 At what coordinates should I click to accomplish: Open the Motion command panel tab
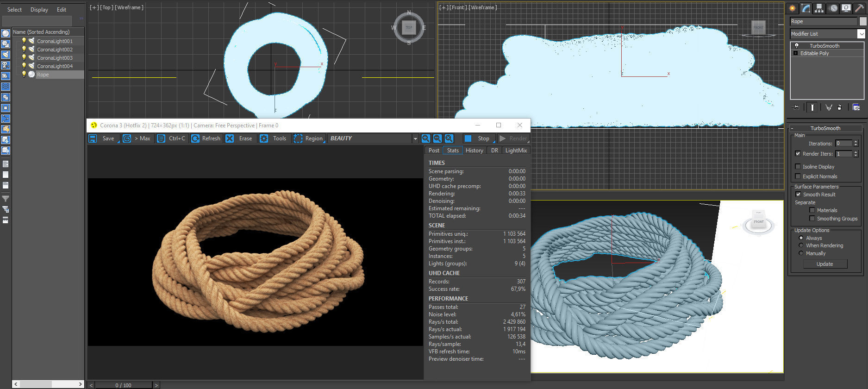(x=833, y=8)
